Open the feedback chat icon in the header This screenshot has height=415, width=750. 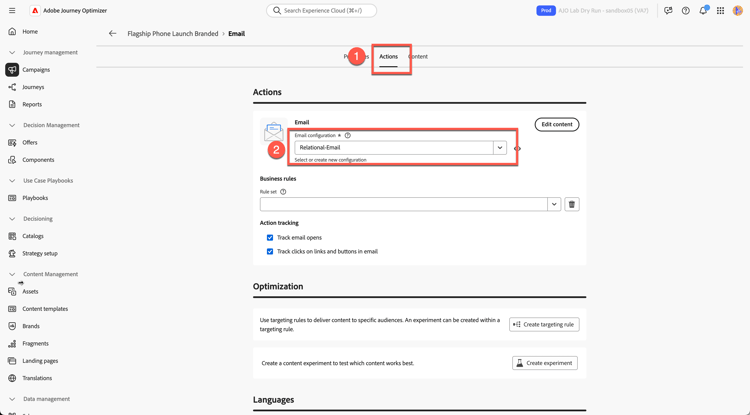[x=668, y=11]
